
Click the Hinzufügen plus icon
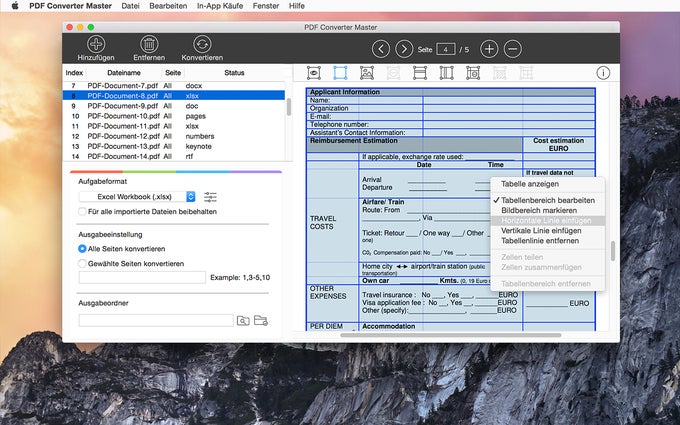[x=96, y=44]
